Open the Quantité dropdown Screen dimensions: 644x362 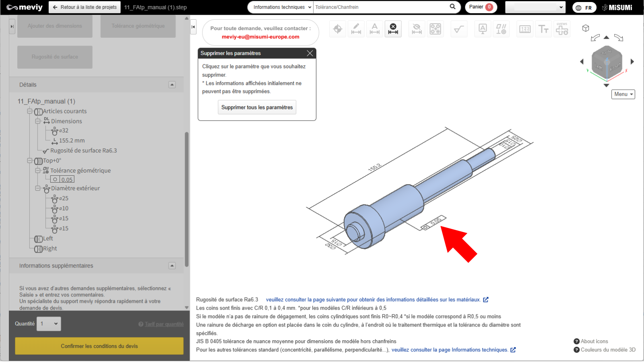click(49, 324)
